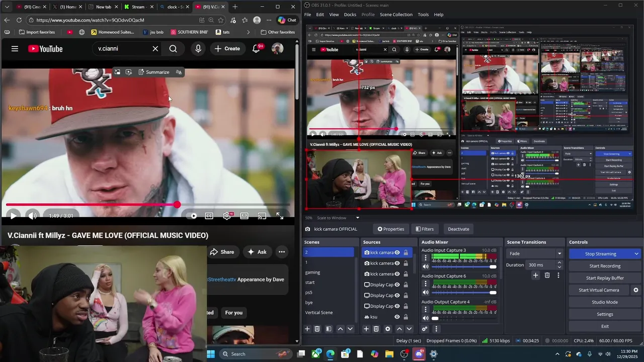The width and height of the screenshot is (644, 362).
Task: Remove selected scene with Scenes trash icon
Action: pos(317,329)
